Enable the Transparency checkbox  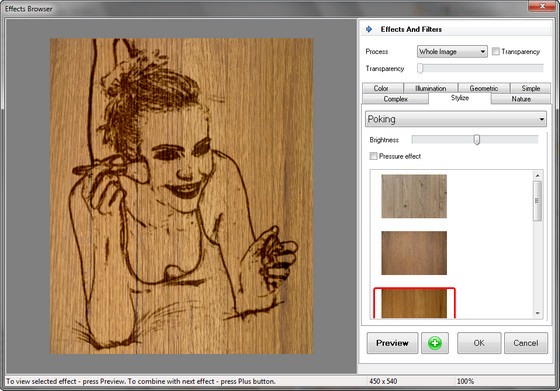(x=495, y=51)
